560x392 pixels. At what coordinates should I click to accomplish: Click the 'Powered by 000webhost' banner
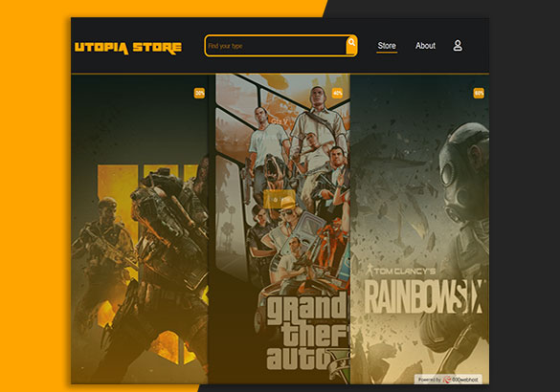[x=448, y=380]
